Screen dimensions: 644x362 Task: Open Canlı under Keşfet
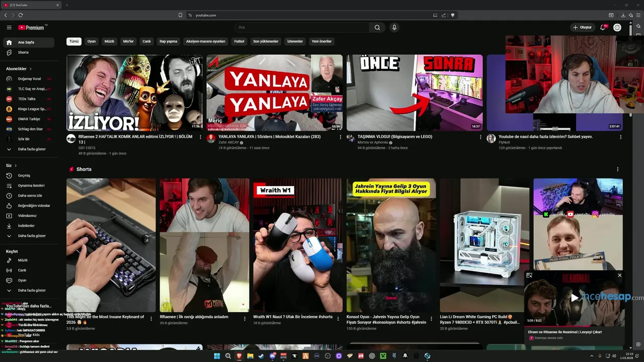(x=30, y=270)
